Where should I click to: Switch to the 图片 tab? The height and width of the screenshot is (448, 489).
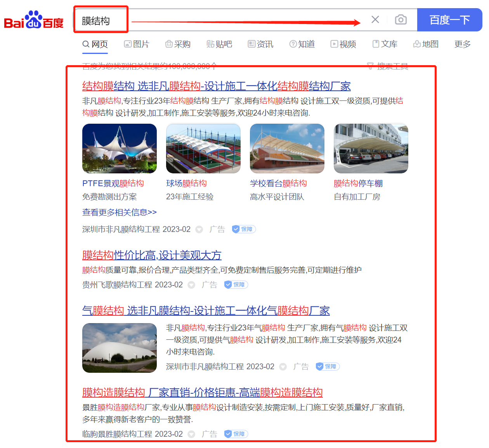point(137,44)
